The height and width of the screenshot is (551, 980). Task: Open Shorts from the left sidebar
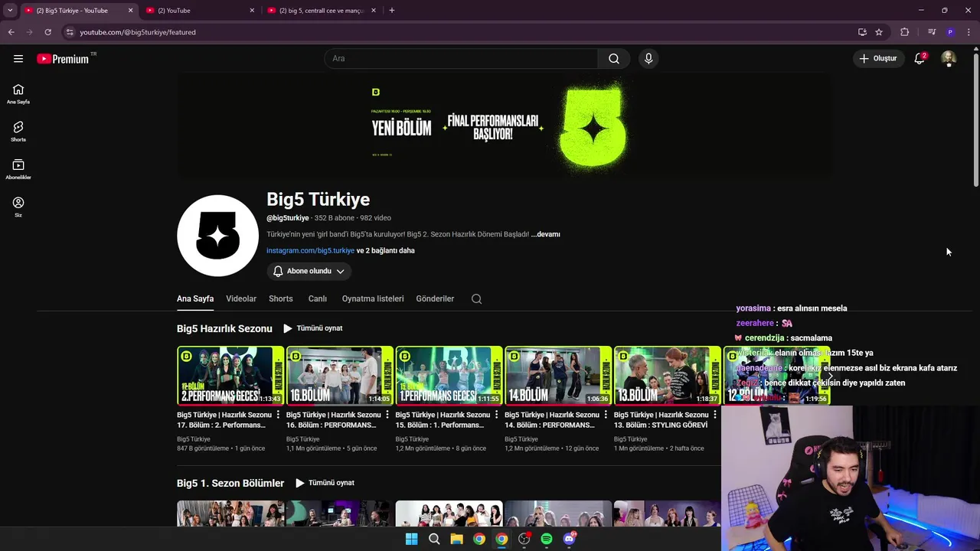pos(18,132)
